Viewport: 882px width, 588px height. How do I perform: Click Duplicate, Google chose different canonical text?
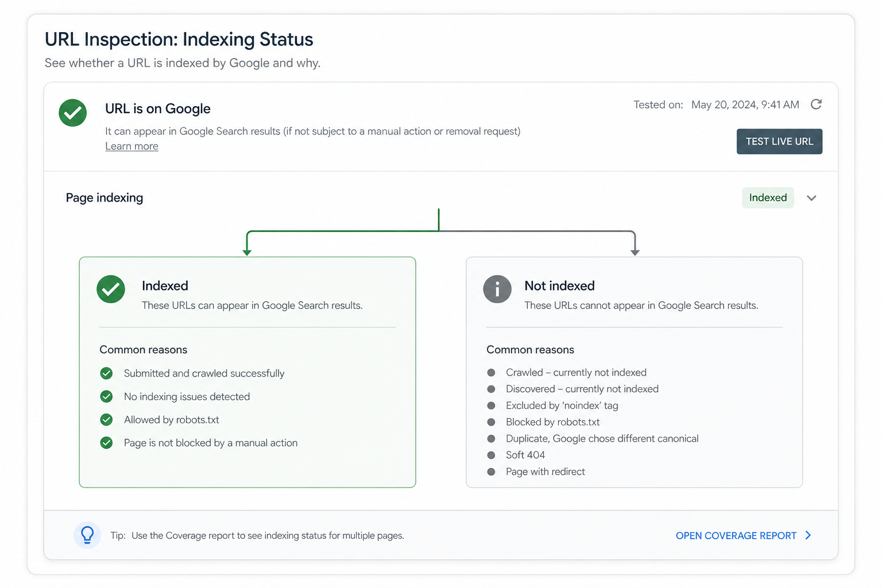[602, 439]
